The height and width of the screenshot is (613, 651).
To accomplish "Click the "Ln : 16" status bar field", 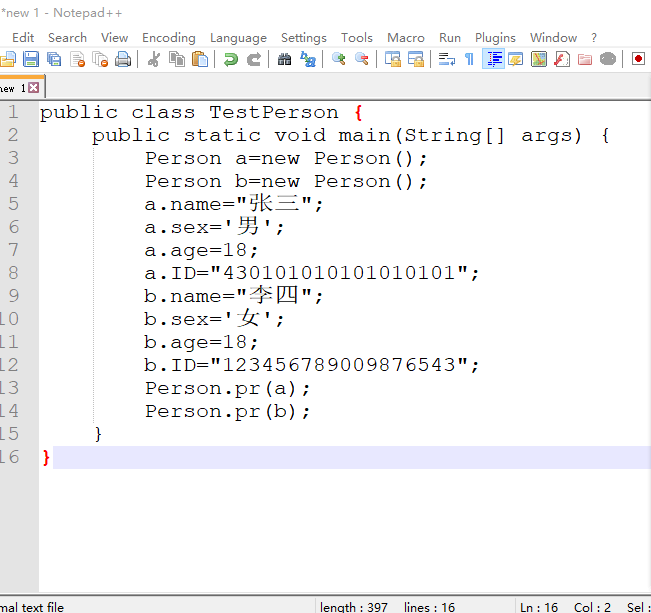I will (539, 607).
